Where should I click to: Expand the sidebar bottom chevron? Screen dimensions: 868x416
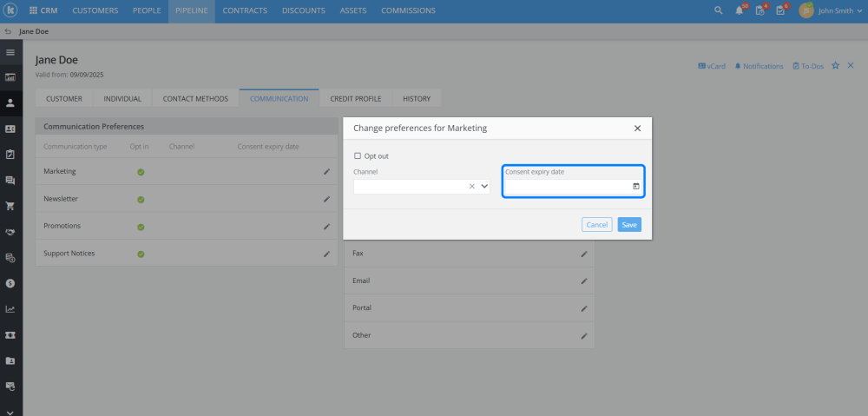click(10, 412)
